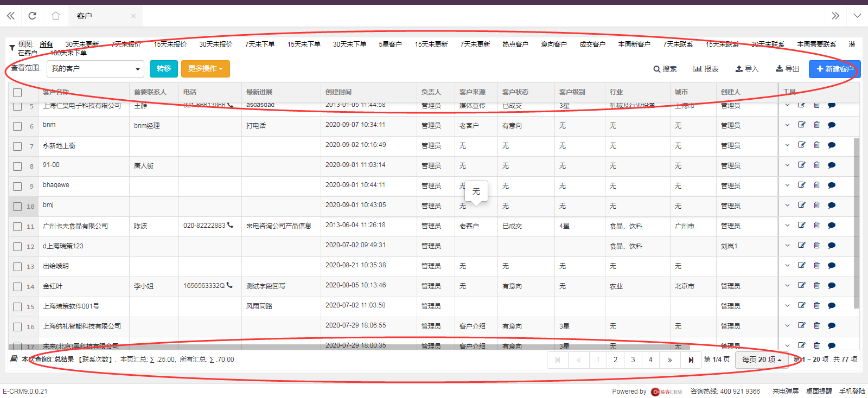Check the box for row 7 永新地上衡
This screenshot has width=868, height=398.
click(17, 146)
